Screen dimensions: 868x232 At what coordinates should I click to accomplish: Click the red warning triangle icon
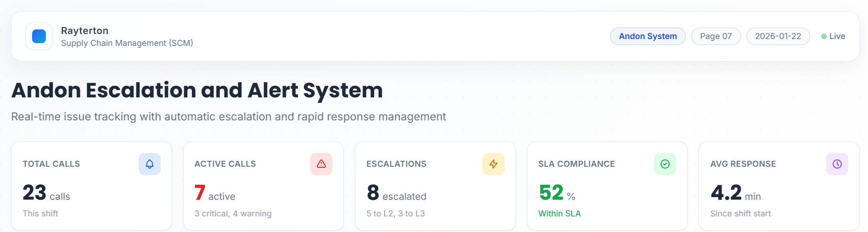[321, 164]
